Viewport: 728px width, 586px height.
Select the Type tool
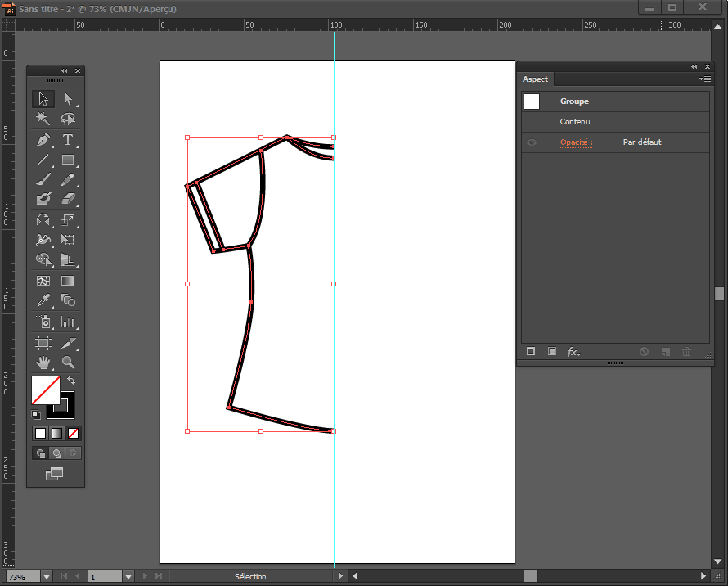tap(68, 139)
